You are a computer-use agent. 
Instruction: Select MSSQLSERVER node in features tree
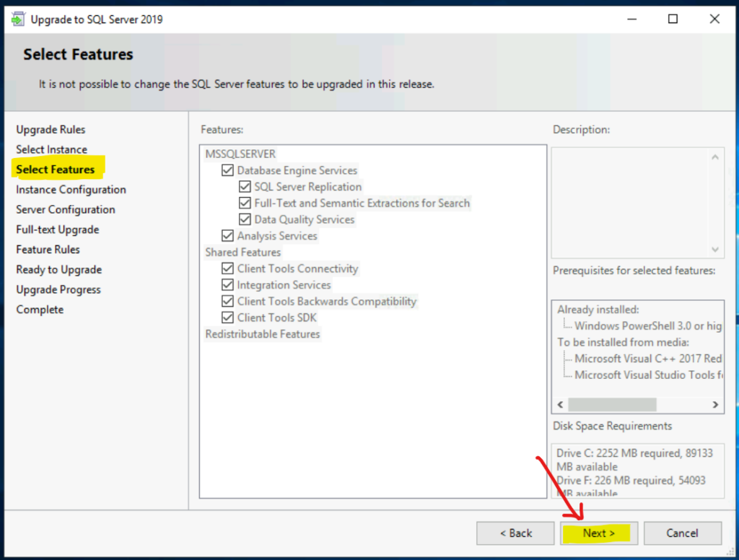(240, 154)
